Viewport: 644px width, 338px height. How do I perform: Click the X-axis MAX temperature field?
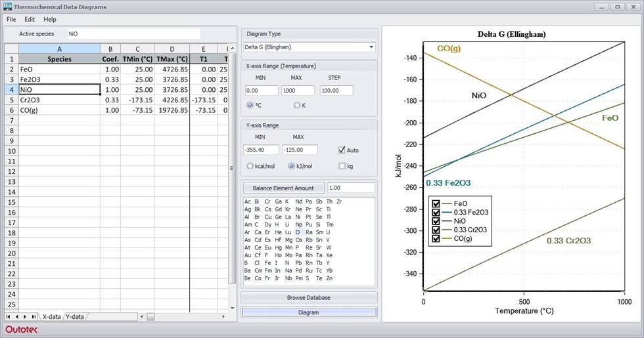(298, 91)
